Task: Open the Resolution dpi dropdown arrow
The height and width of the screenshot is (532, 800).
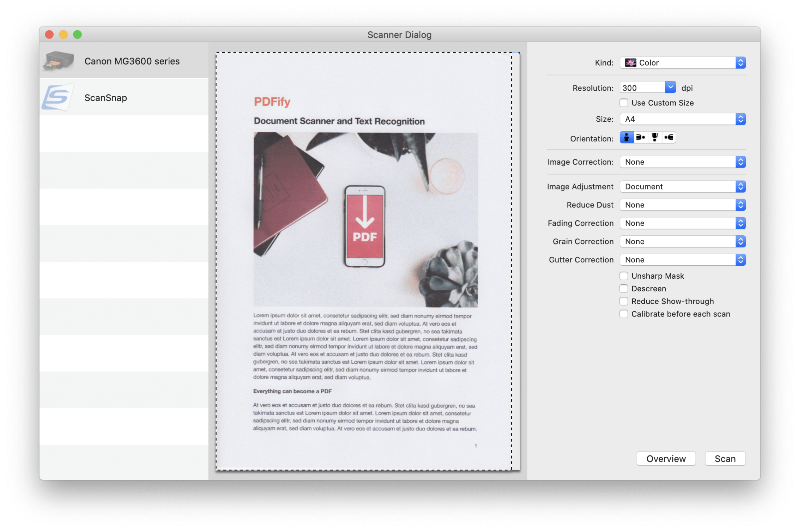Action: click(x=670, y=87)
